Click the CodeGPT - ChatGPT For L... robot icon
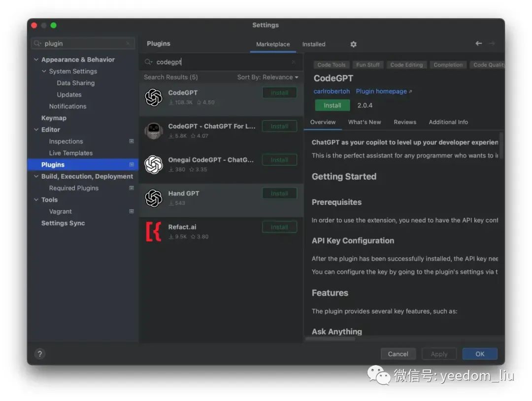The width and height of the screenshot is (532, 401). (154, 131)
